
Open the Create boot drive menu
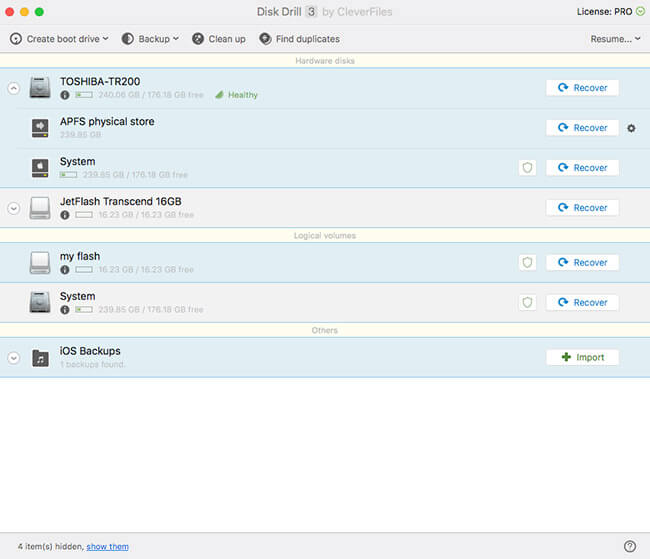click(60, 39)
